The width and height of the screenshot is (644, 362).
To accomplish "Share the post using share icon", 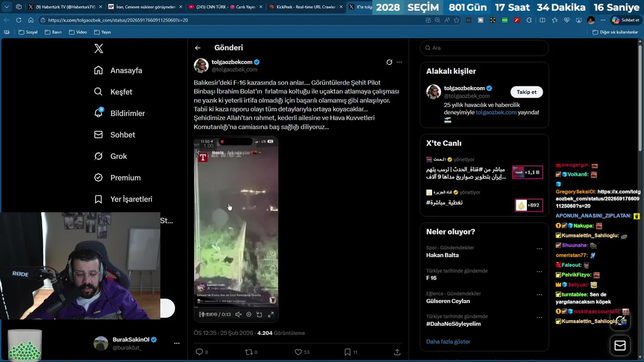I will pyautogui.click(x=397, y=352).
